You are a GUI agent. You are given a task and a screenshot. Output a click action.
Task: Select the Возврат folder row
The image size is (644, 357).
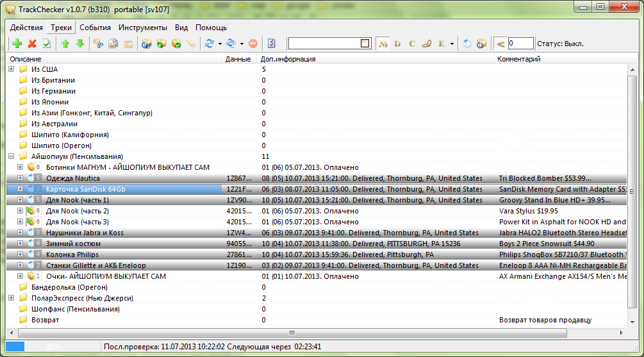click(x=317, y=320)
